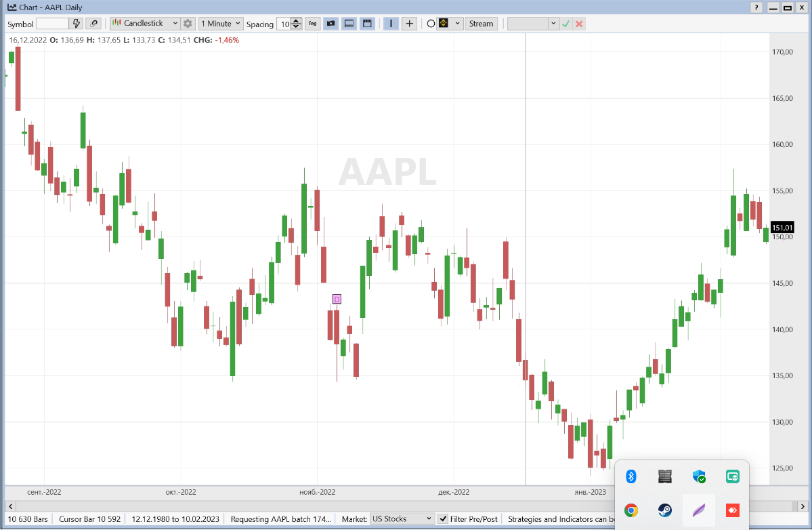The image size is (812, 530).
Task: Click the camera snapshot icon
Action: tap(331, 23)
